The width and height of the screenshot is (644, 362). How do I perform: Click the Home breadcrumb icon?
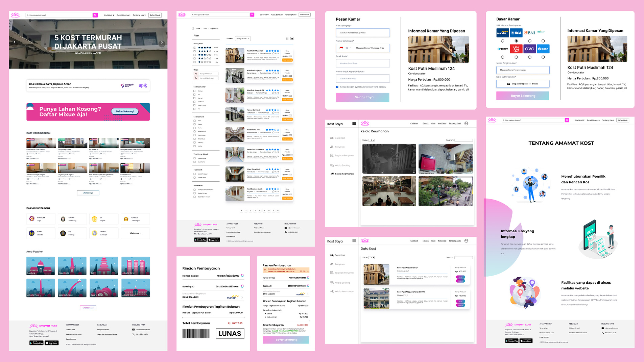[193, 28]
